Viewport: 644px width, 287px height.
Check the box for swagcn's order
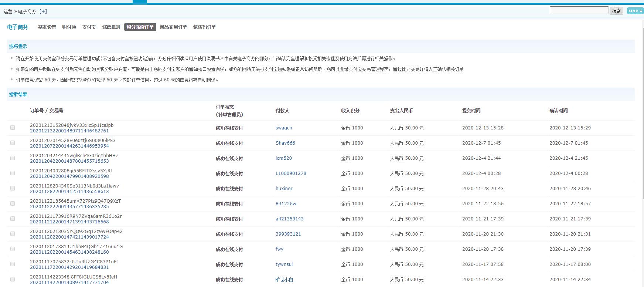coord(13,128)
